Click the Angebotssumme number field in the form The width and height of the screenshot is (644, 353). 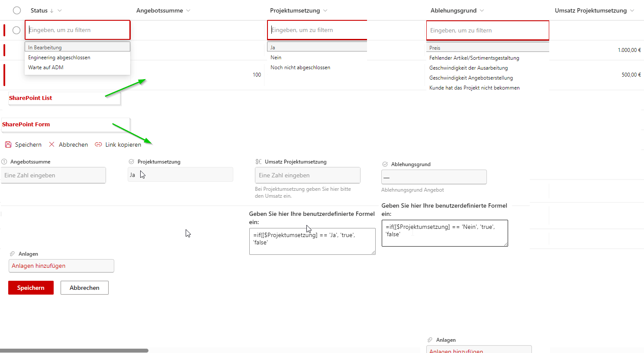coord(53,175)
